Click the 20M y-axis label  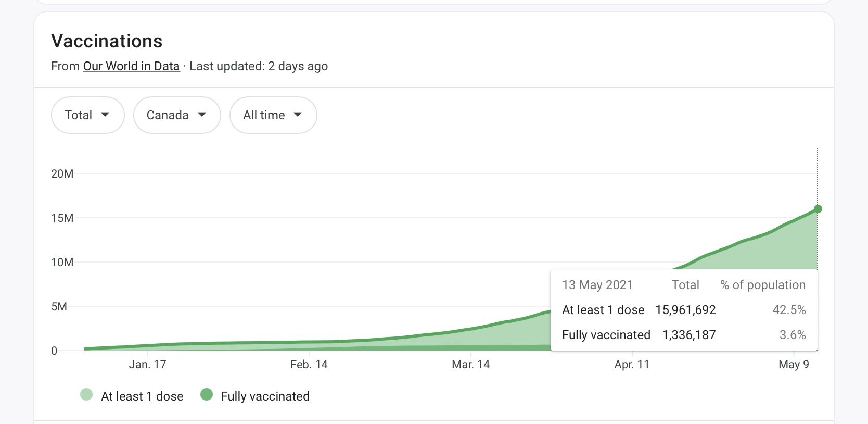(62, 174)
